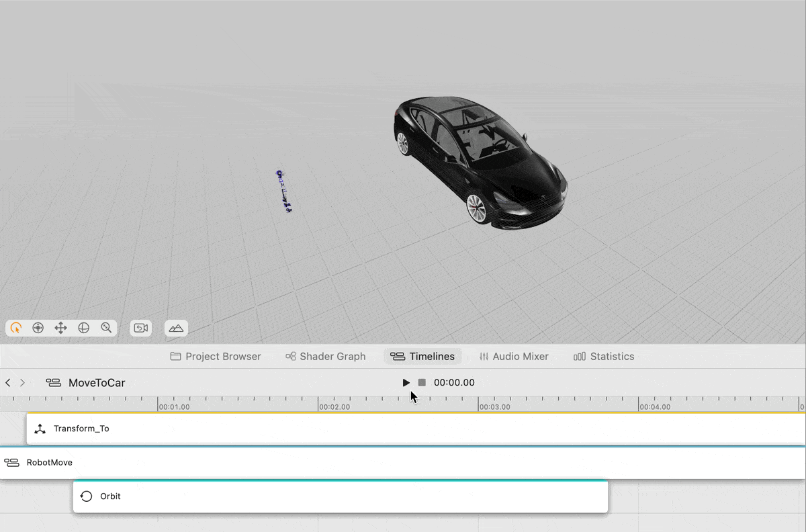The height and width of the screenshot is (532, 806).
Task: Switch to the Shader Graph tab
Action: click(x=325, y=357)
